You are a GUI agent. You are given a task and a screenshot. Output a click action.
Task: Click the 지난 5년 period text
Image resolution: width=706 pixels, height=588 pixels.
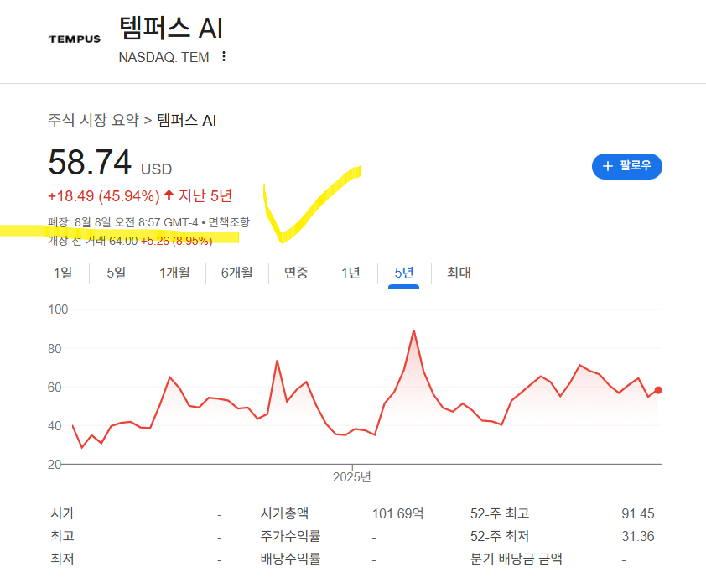coord(205,195)
